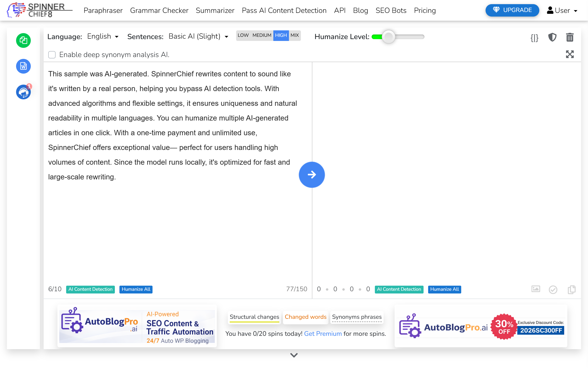Click right pane AI Content Detection button

click(399, 289)
